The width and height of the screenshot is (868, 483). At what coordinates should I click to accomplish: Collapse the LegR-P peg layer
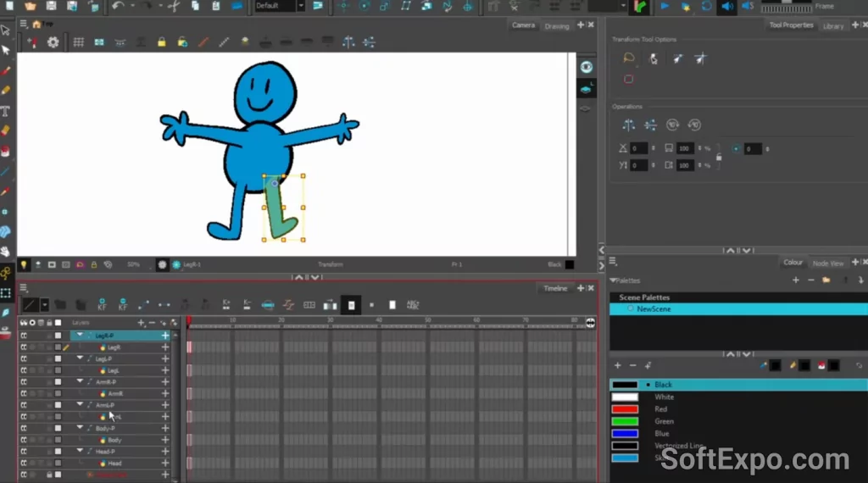click(x=81, y=336)
